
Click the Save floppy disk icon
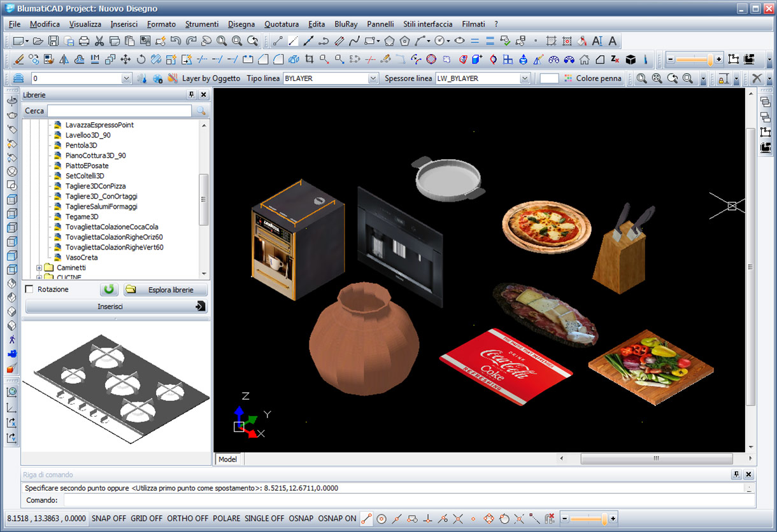tap(53, 41)
